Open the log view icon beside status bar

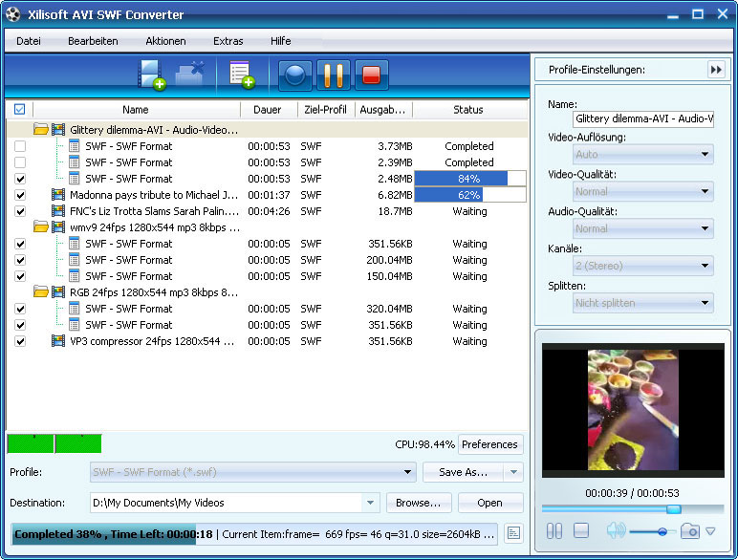tap(513, 533)
